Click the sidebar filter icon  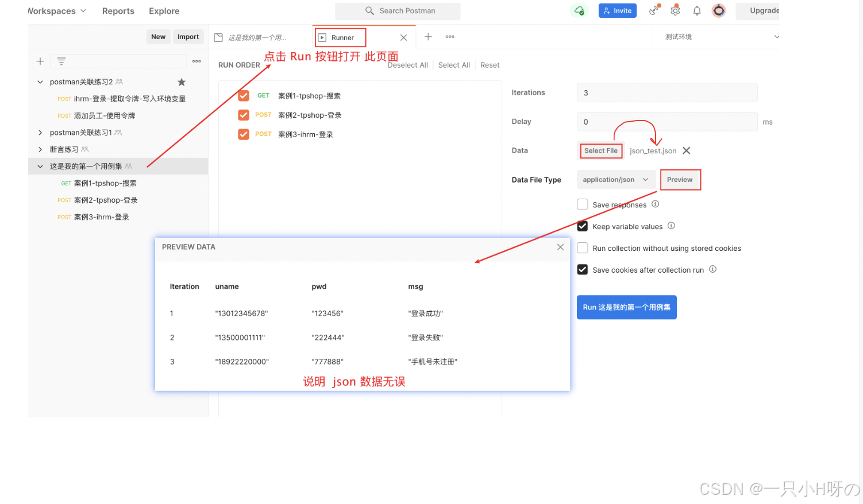coord(61,61)
